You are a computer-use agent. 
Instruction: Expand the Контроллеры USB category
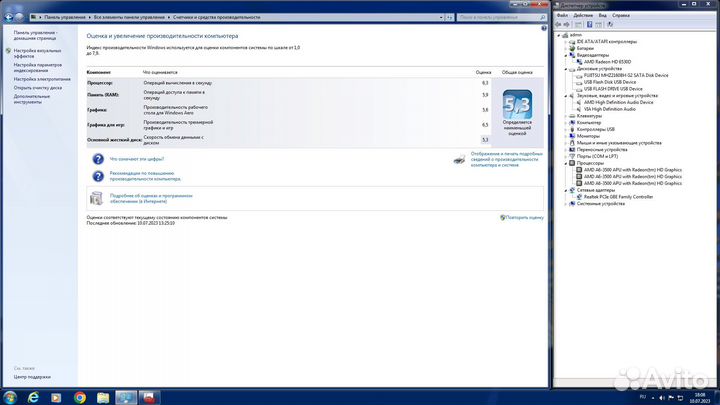(566, 129)
